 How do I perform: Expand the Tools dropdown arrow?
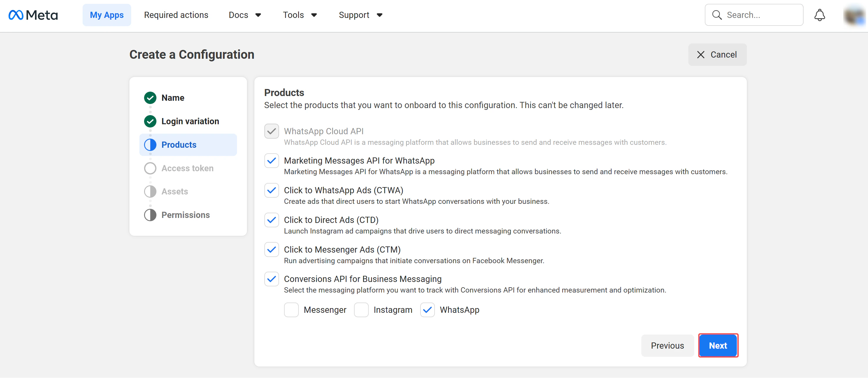(x=314, y=15)
